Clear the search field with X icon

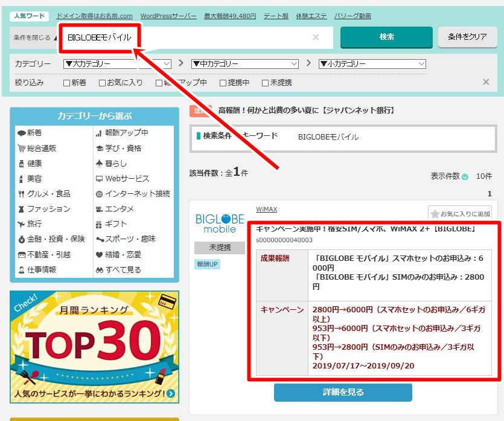pyautogui.click(x=316, y=37)
